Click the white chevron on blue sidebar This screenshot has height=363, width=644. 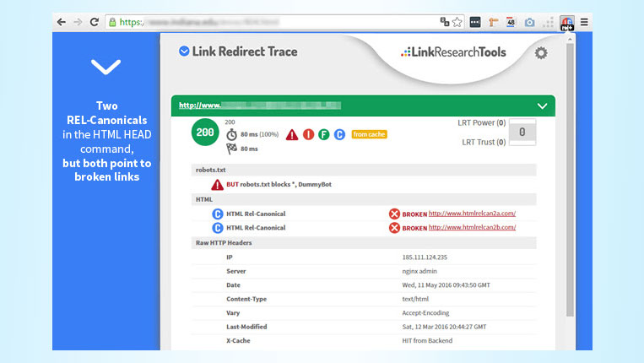(x=106, y=68)
